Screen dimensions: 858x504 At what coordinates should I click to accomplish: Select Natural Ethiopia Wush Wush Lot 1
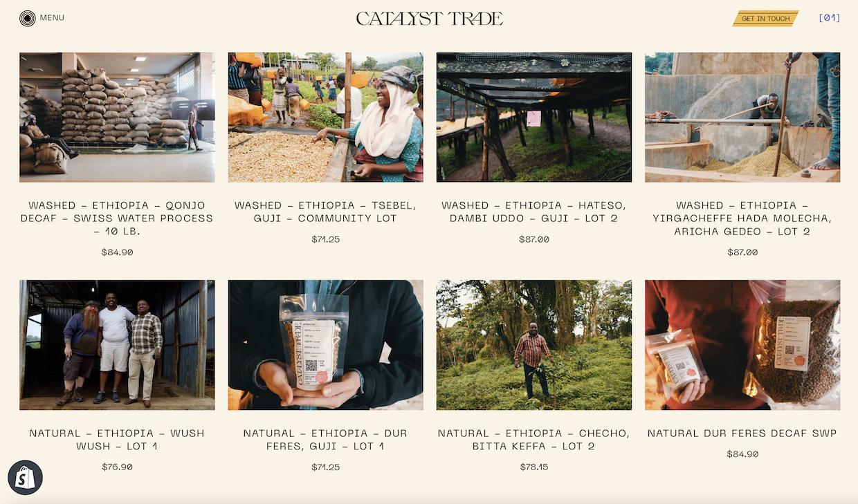[x=117, y=440]
